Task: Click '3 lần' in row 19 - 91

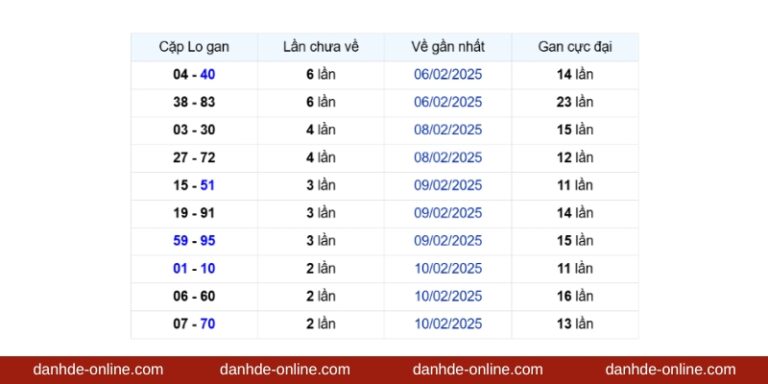Action: [321, 213]
